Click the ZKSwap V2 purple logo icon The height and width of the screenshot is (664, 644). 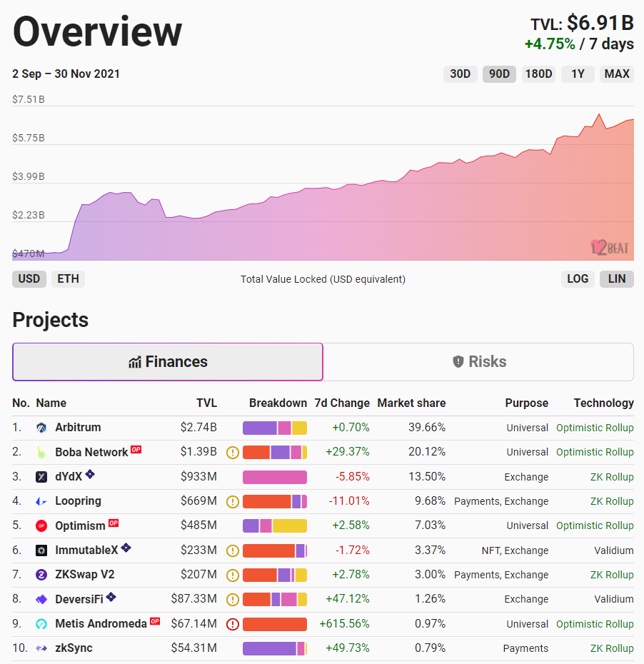click(x=41, y=575)
